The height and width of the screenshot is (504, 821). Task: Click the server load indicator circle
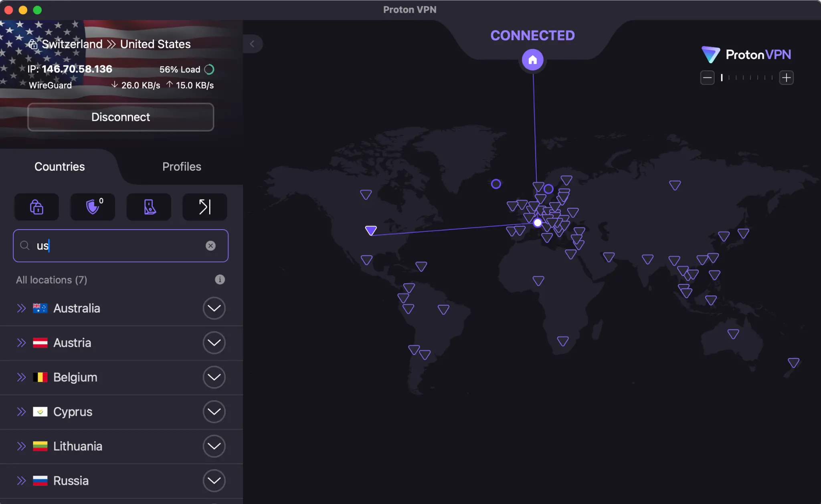tap(209, 69)
